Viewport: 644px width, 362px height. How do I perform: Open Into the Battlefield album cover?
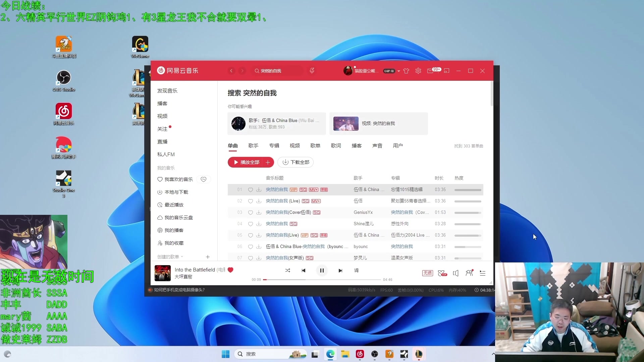[163, 273]
